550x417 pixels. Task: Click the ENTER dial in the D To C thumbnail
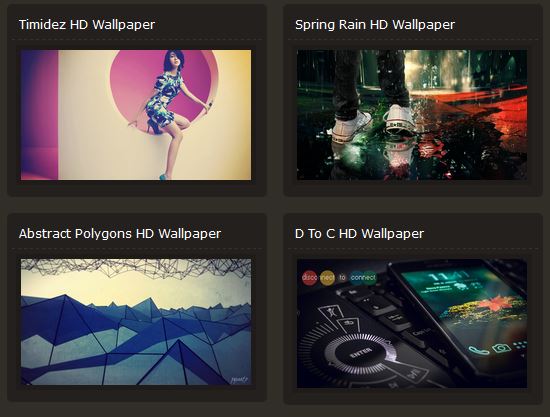point(360,354)
